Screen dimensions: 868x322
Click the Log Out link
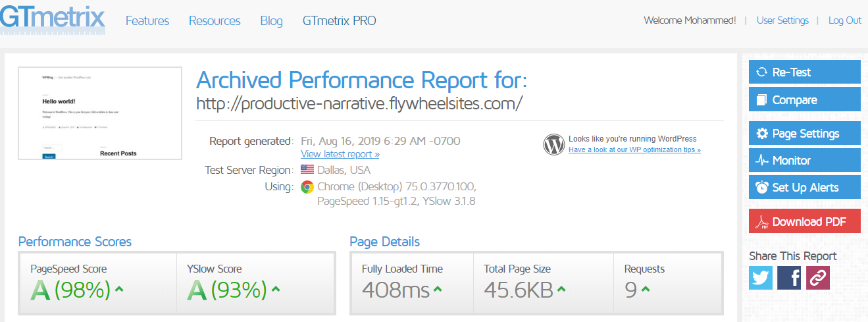coord(845,20)
